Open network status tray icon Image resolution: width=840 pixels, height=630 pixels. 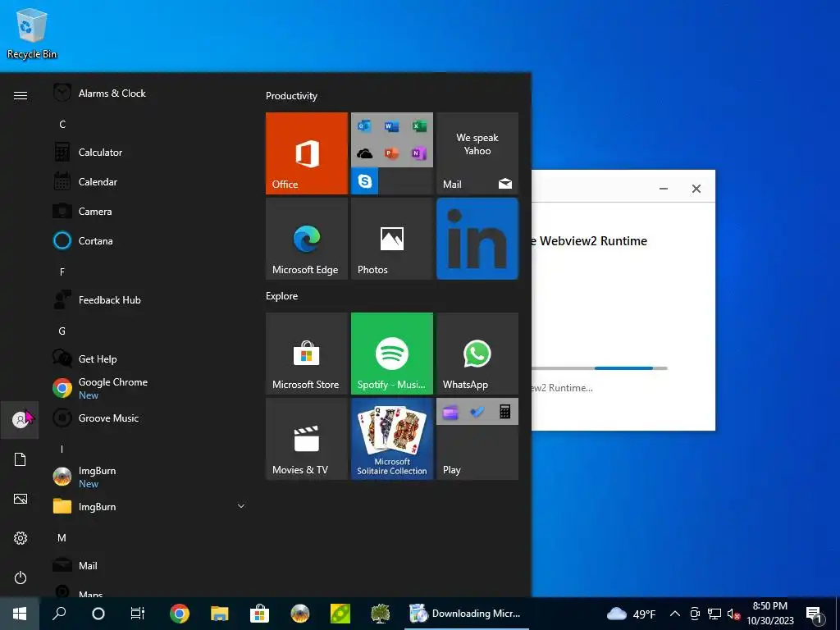coord(714,614)
